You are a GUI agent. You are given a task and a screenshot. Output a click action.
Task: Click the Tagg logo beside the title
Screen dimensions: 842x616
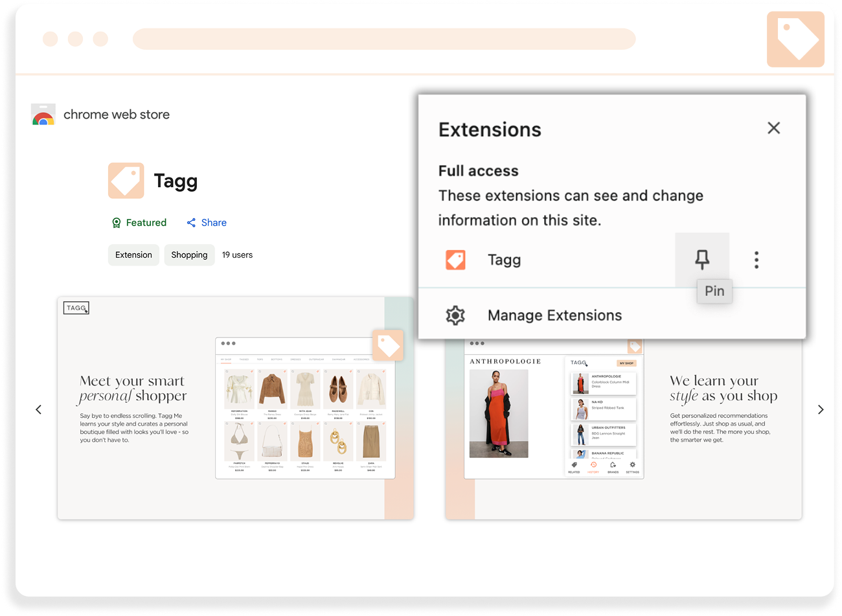[126, 181]
